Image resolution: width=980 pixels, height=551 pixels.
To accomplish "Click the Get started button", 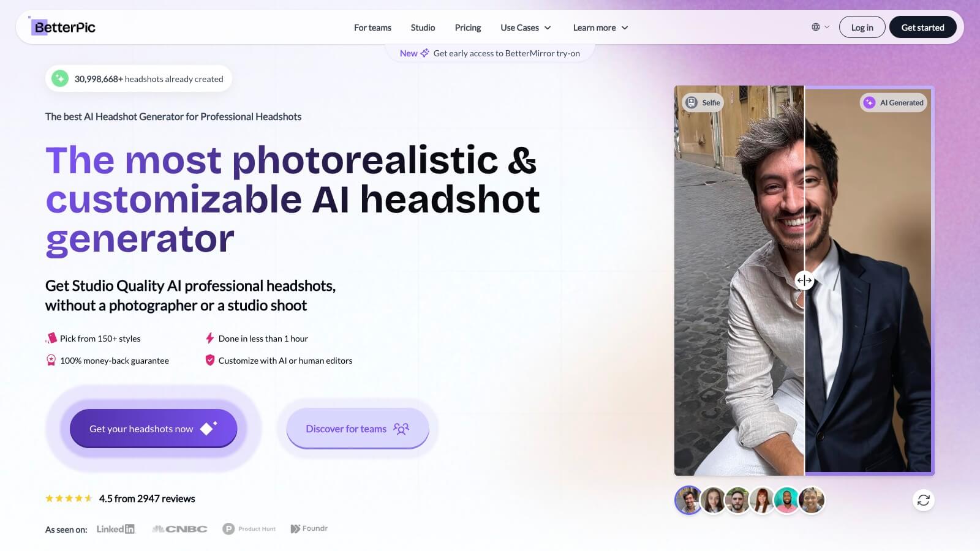I will point(922,28).
